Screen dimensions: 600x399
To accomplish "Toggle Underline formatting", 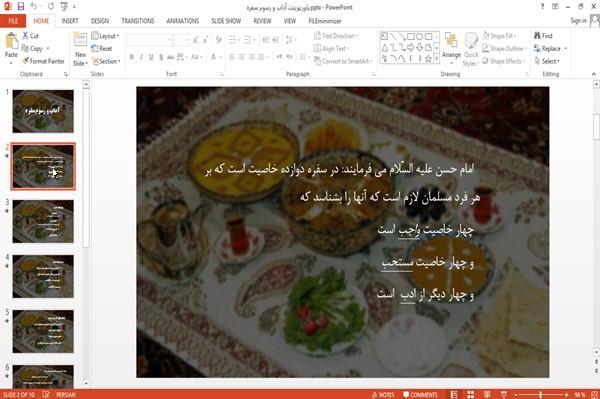I will (151, 57).
